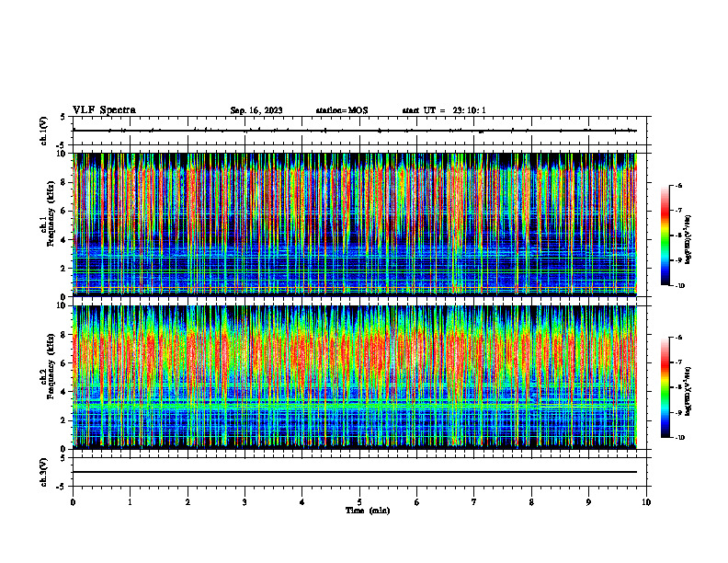Click the ch.2 "Frequency (kHz)" axis title
This screenshot has height=563, width=728.
click(51, 367)
